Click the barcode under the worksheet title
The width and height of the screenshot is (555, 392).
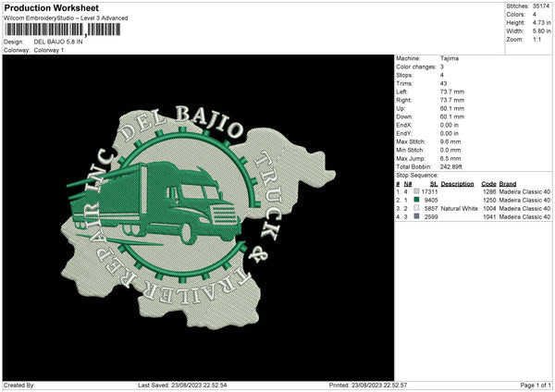click(62, 30)
